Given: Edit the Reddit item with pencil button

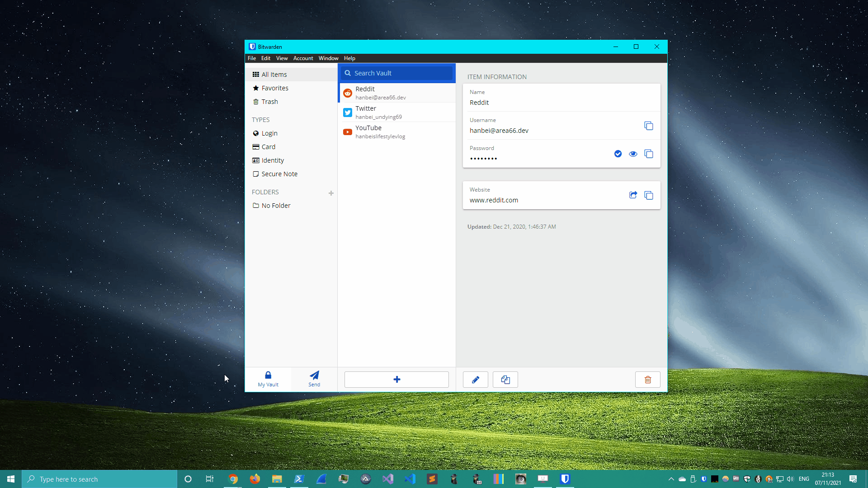Looking at the screenshot, I should [x=475, y=380].
